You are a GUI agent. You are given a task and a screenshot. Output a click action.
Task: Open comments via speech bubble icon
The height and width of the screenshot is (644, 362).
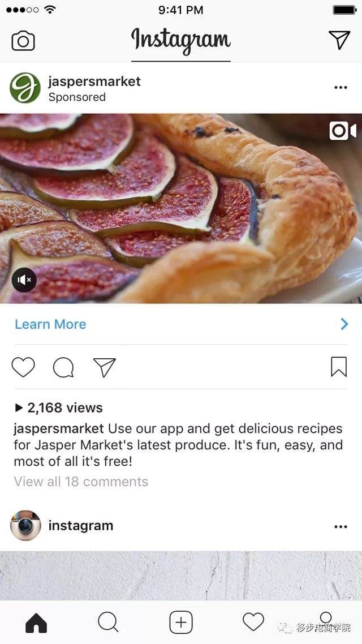(x=63, y=367)
